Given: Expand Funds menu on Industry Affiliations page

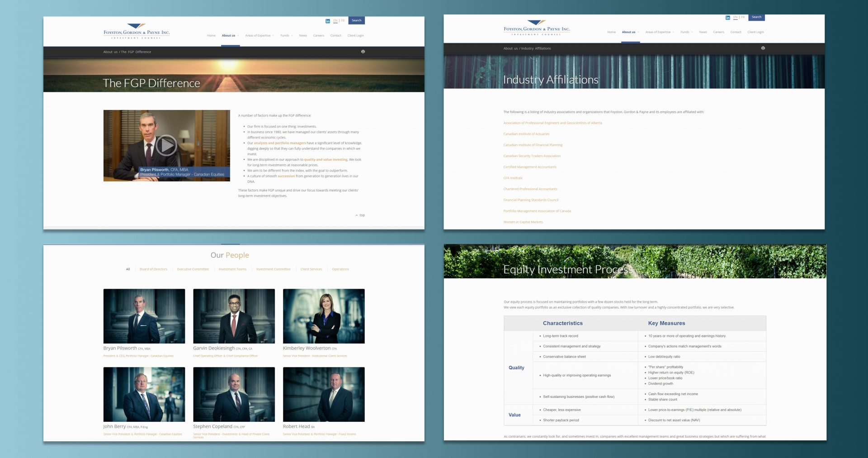Looking at the screenshot, I should [x=686, y=32].
